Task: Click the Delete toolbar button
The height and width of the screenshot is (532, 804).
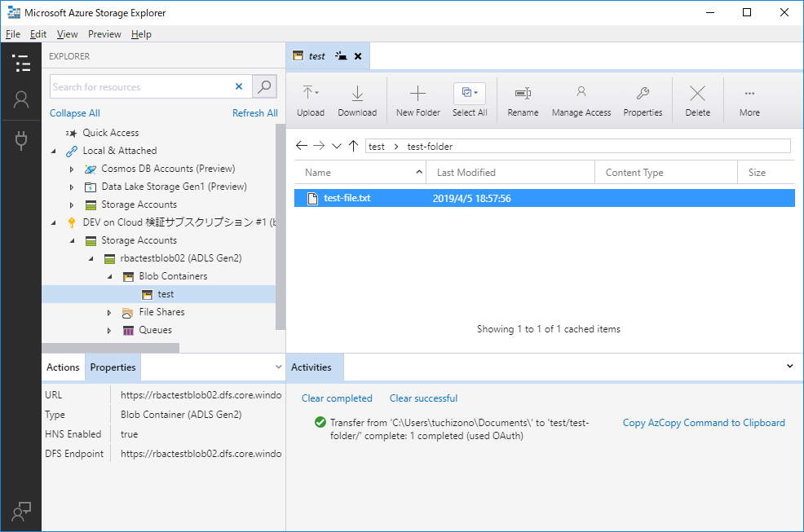Action: (x=698, y=101)
